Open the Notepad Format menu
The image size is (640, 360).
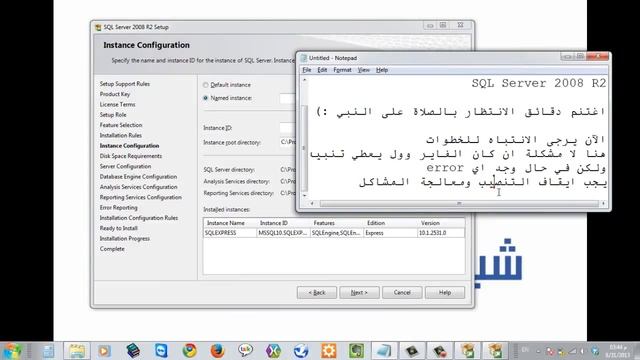[342, 70]
